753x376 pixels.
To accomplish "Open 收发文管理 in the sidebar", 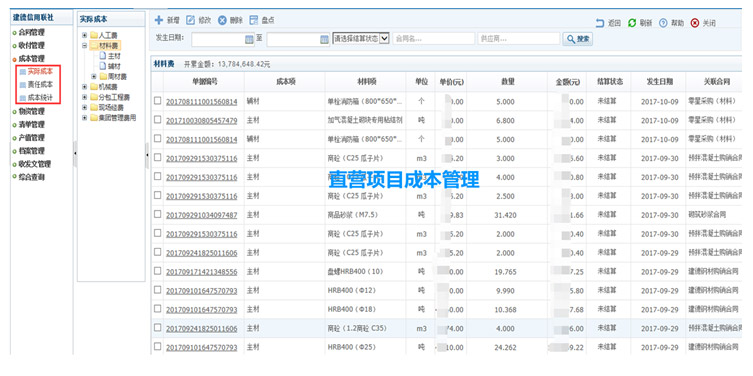I will click(34, 164).
